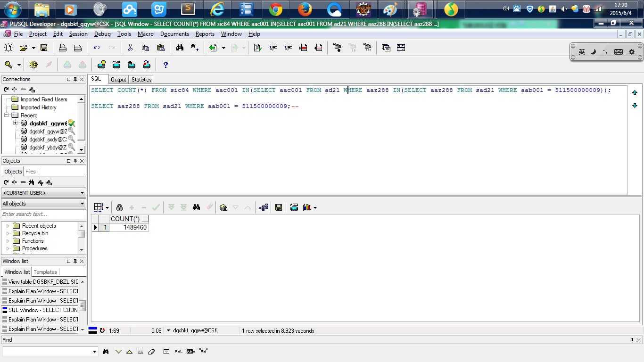Toggle the highlight eraser icon in the Find bar

[x=151, y=351]
